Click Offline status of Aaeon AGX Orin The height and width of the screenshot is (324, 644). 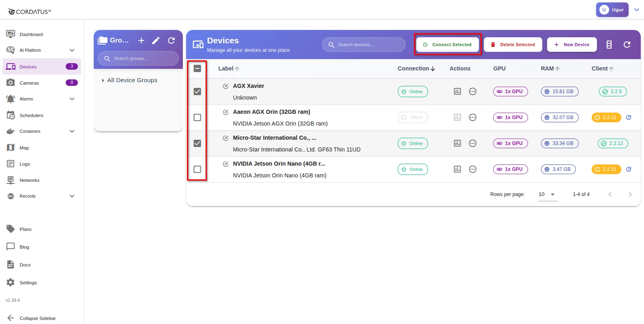click(412, 117)
